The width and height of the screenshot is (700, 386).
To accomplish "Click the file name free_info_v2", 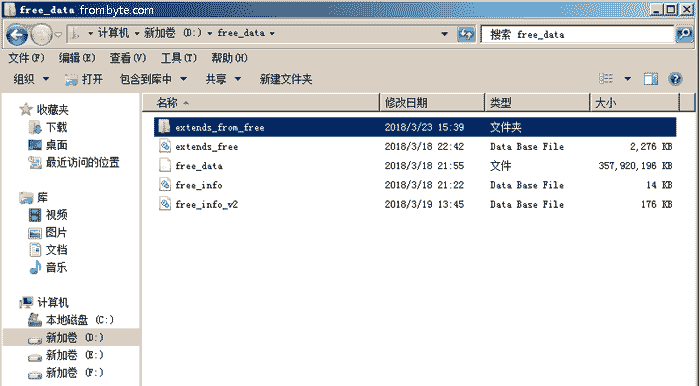I will pyautogui.click(x=206, y=205).
